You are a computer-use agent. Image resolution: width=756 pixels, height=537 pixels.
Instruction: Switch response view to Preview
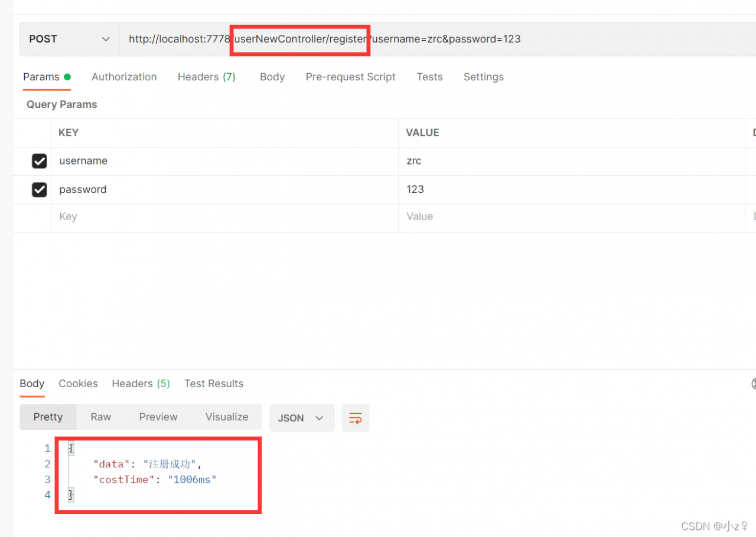(158, 417)
